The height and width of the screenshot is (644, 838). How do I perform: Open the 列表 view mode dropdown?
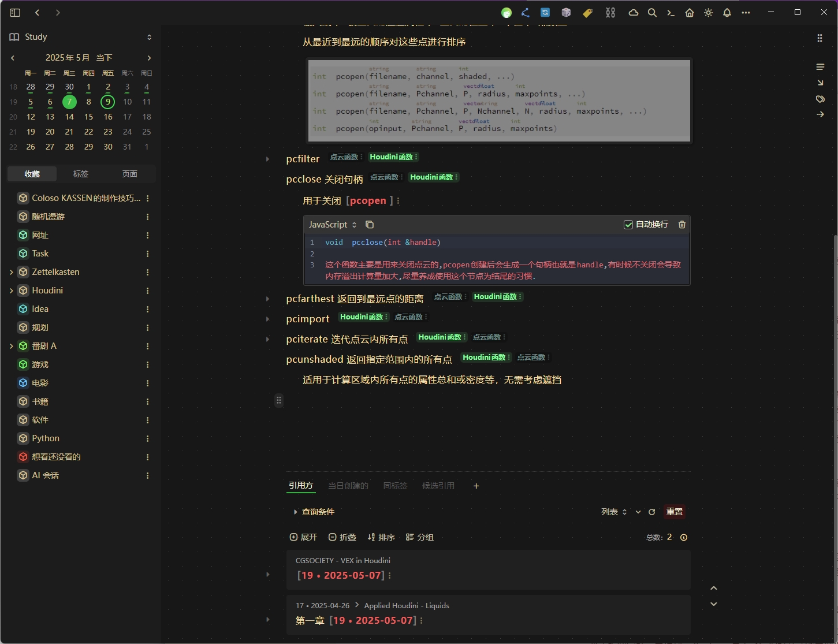(x=614, y=512)
